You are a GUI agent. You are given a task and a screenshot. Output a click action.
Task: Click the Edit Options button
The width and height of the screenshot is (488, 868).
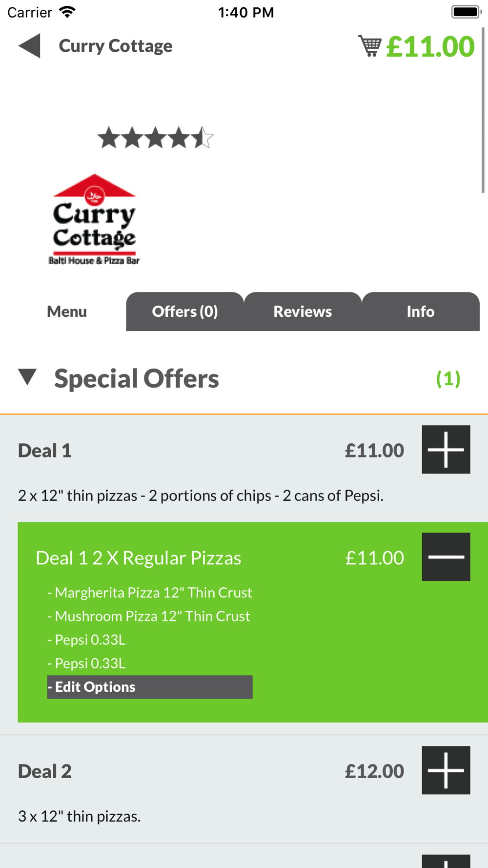[150, 687]
